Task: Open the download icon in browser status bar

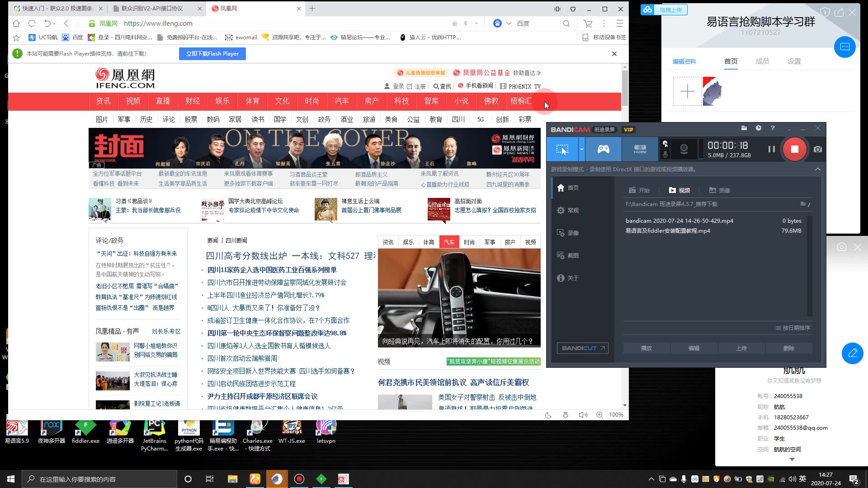Action: [566, 415]
